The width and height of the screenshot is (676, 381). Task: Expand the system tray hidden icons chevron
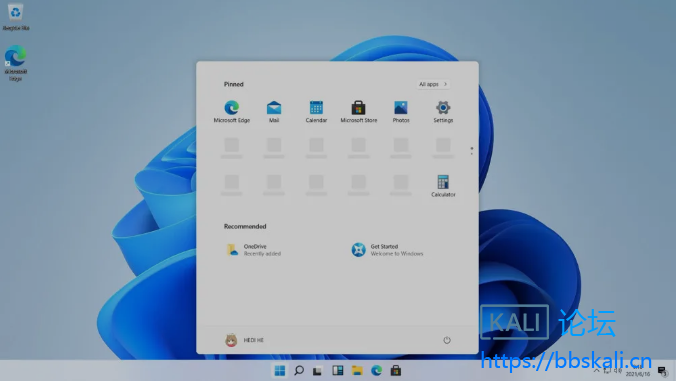tap(597, 370)
